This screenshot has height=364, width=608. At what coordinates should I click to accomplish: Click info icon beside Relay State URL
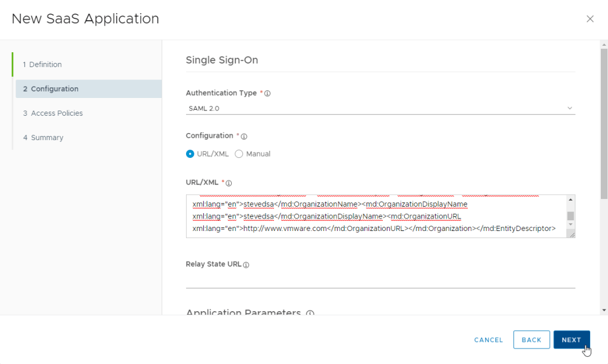click(x=246, y=265)
